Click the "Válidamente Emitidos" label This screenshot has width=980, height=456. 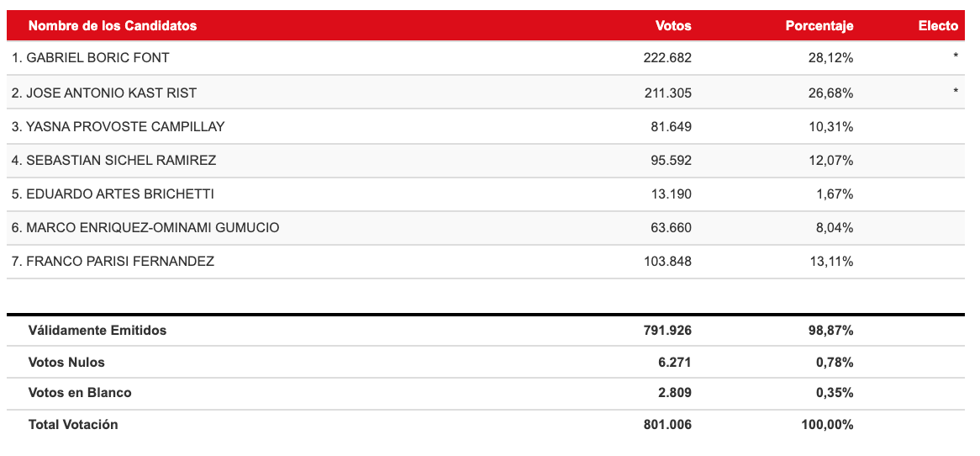97,330
